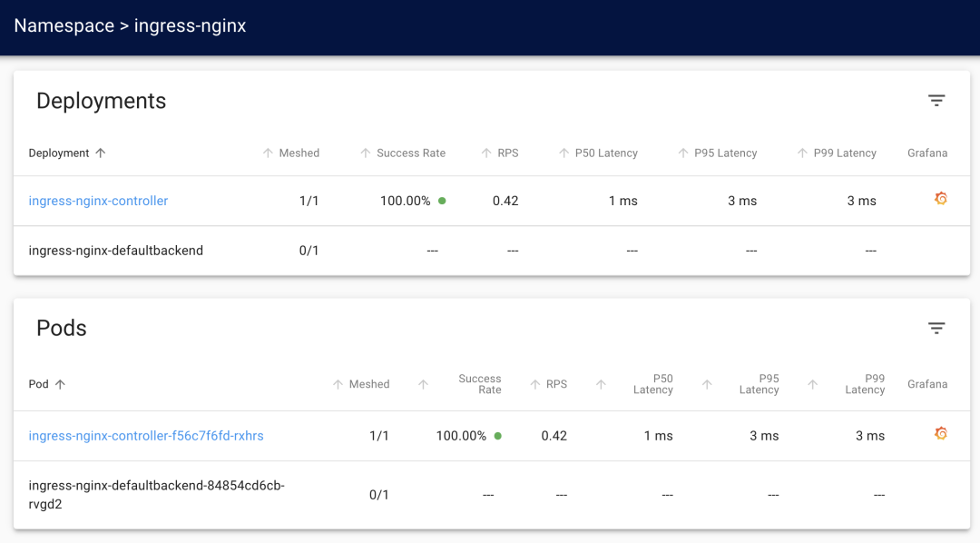Open Grafana dashboard for ingress-nginx-controller-f56c7f6fd-rxhrs pod
This screenshot has width=980, height=543.
(x=941, y=434)
